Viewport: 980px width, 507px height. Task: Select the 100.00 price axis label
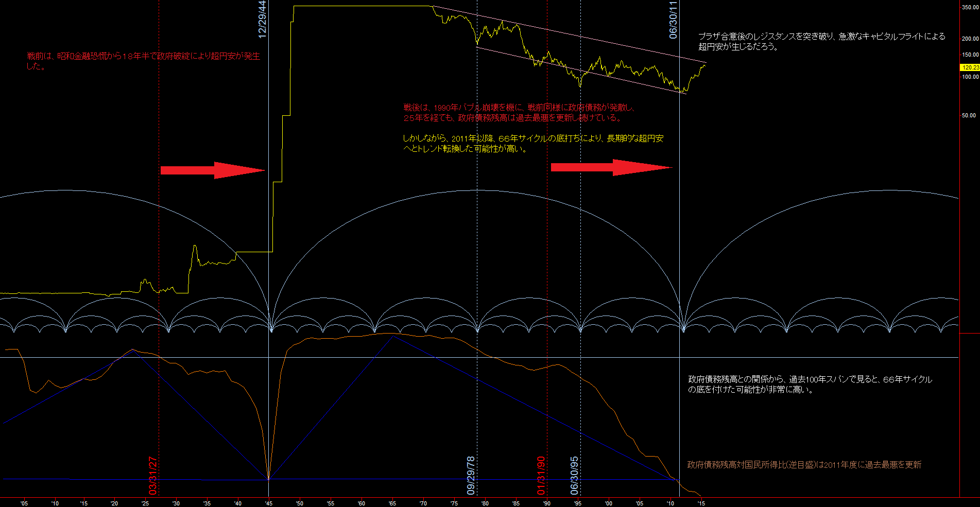tap(970, 77)
